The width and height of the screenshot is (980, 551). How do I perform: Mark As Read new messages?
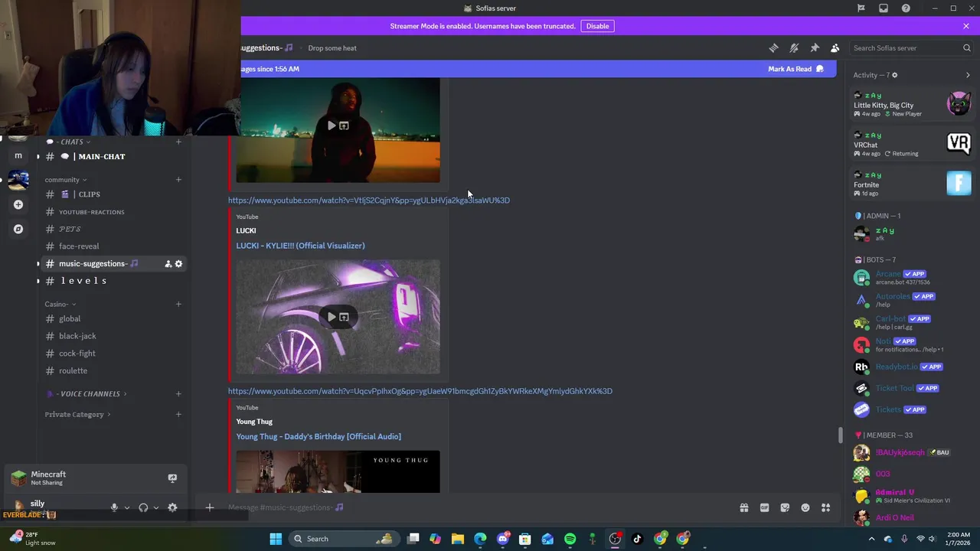(795, 69)
